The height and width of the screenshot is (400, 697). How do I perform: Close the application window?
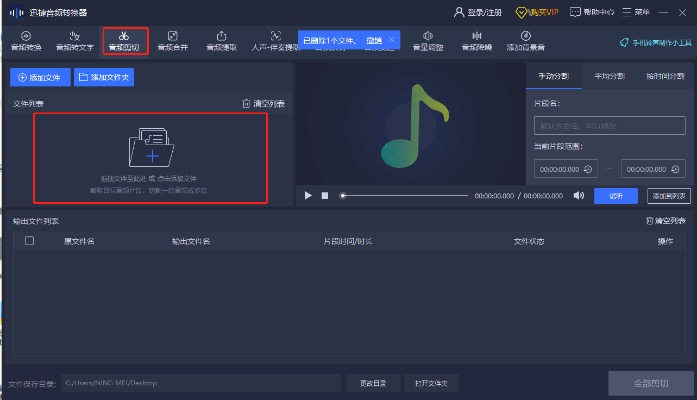(x=682, y=12)
